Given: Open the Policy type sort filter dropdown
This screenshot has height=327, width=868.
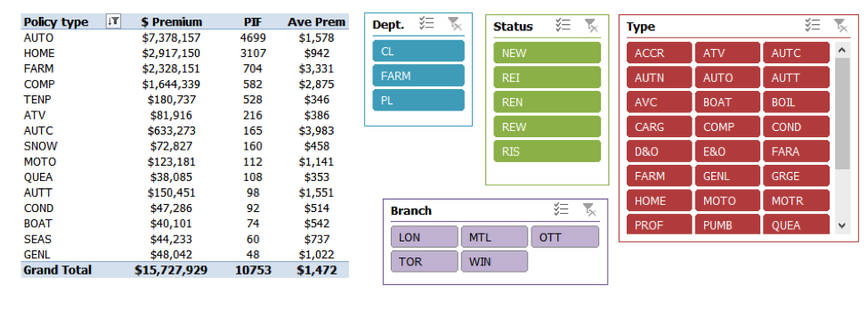Looking at the screenshot, I should click(113, 21).
